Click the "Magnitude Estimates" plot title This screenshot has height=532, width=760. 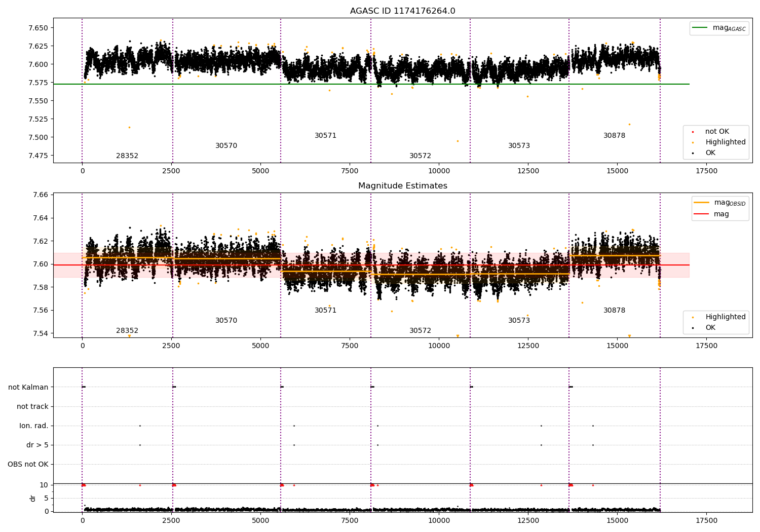pos(402,186)
